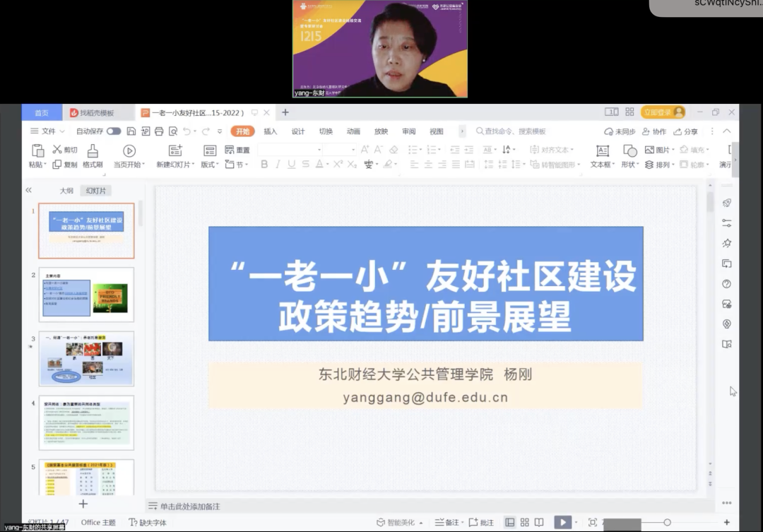Toggle Italic formatting
Image resolution: width=763 pixels, height=532 pixels.
tap(278, 165)
